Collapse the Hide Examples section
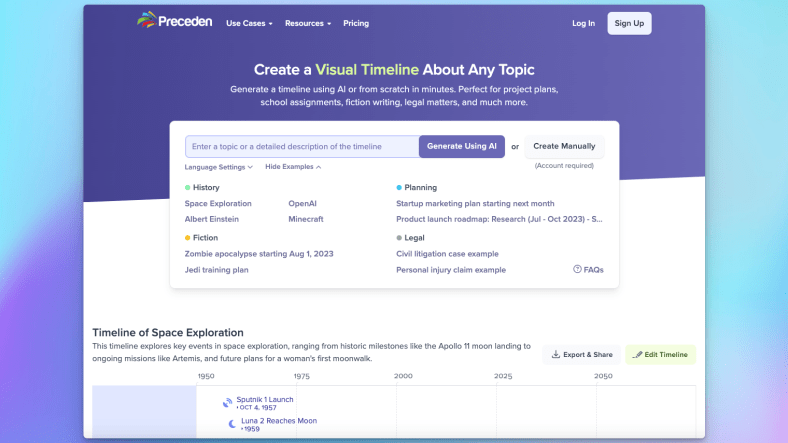Image resolution: width=788 pixels, height=443 pixels. coord(293,167)
